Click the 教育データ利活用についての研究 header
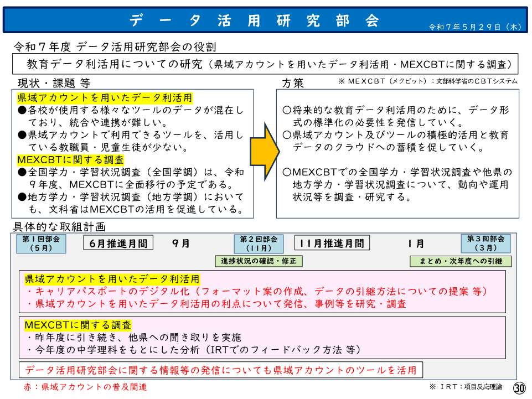Screen dimensions: 532x399 point(266,64)
